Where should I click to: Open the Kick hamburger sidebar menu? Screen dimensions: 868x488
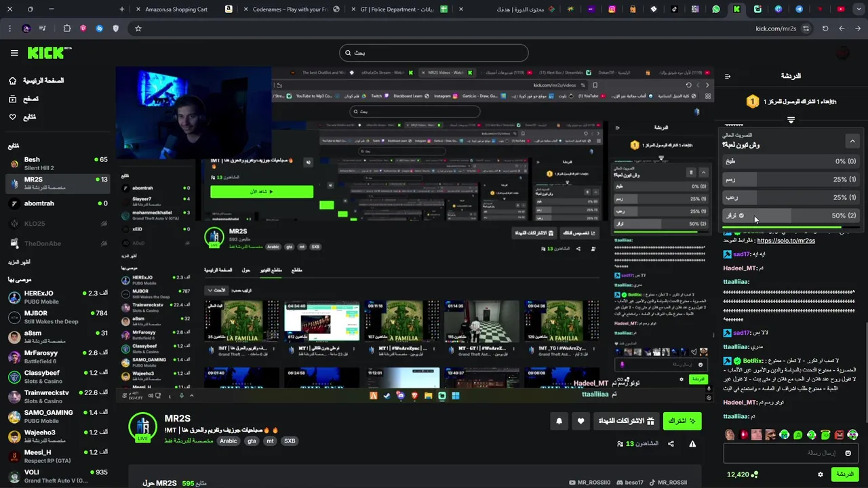coord(14,53)
